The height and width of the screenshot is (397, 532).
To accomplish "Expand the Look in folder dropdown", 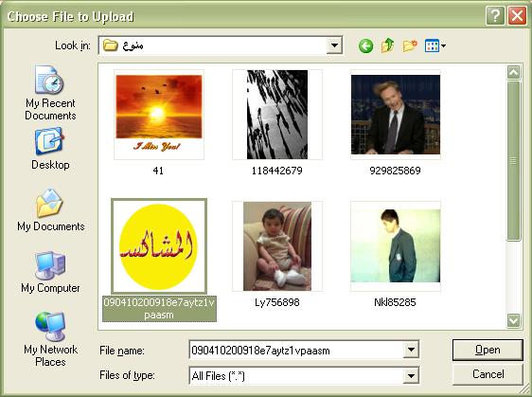I will pos(334,45).
